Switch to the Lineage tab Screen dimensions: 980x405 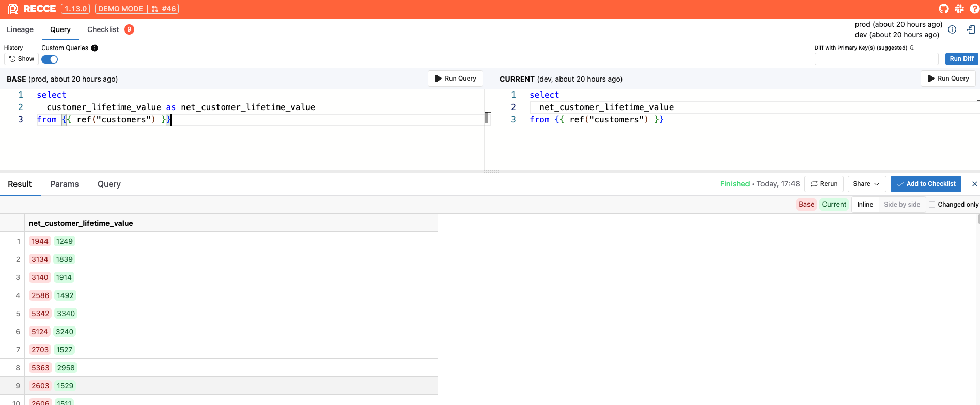click(20, 29)
